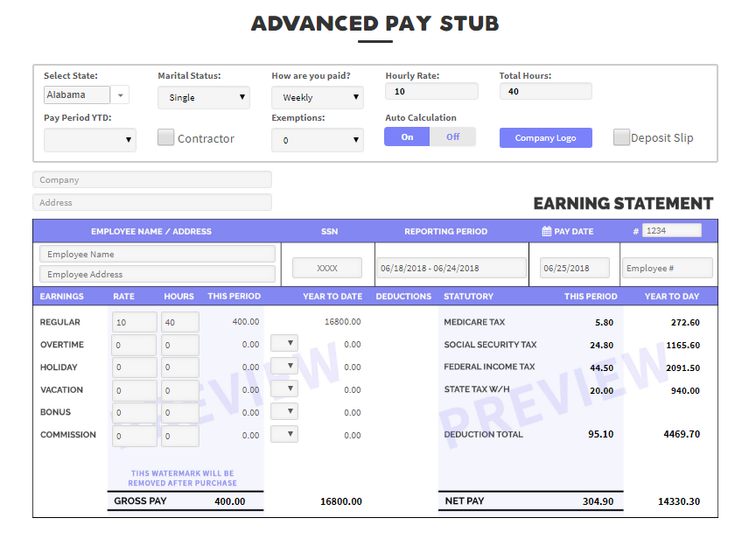Click the Total Hours input field
The width and height of the screenshot is (756, 546).
[x=544, y=91]
